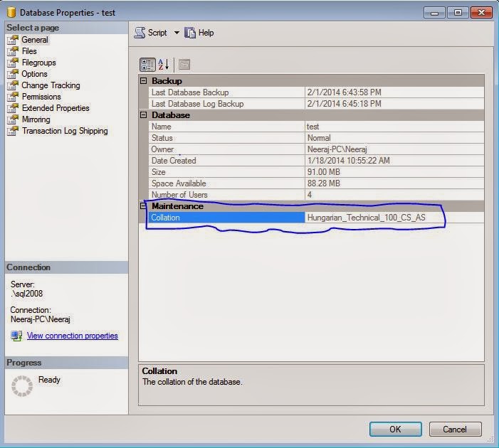Collapse the Maintenance category
This screenshot has width=499, height=448.
tap(144, 206)
